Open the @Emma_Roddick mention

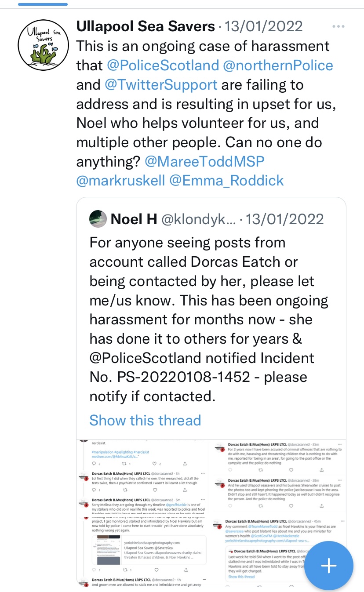227,181
